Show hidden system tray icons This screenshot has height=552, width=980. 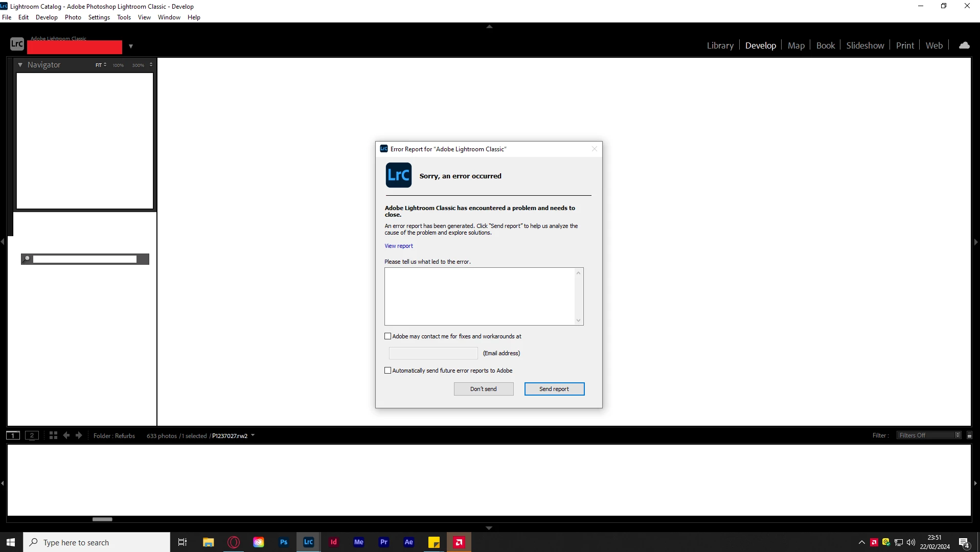[862, 542]
